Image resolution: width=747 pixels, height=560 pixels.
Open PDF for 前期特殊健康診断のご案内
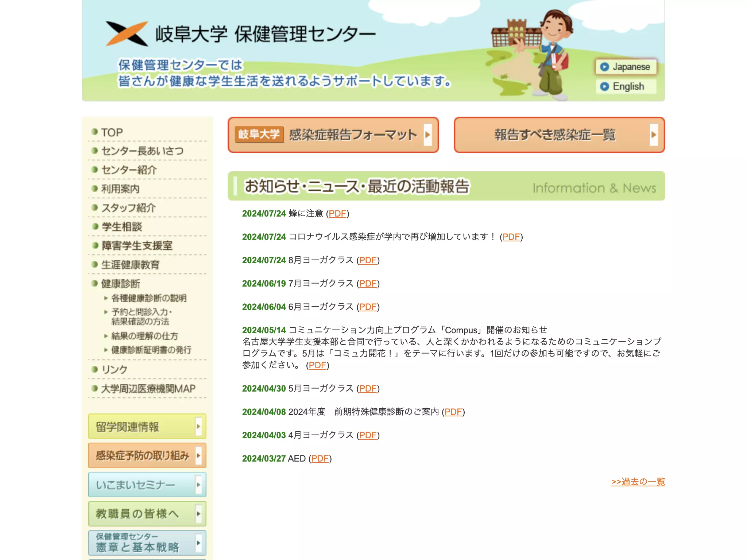click(453, 412)
